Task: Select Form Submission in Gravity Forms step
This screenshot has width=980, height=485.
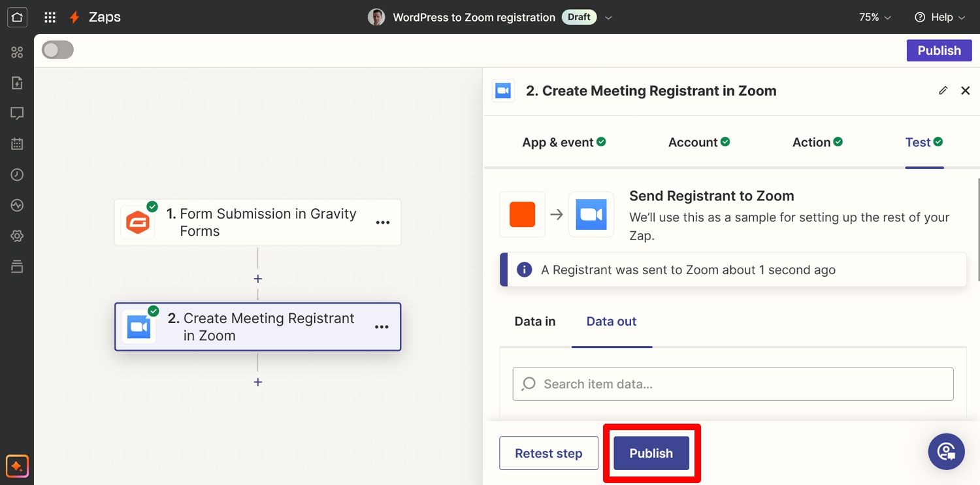Action: (257, 223)
